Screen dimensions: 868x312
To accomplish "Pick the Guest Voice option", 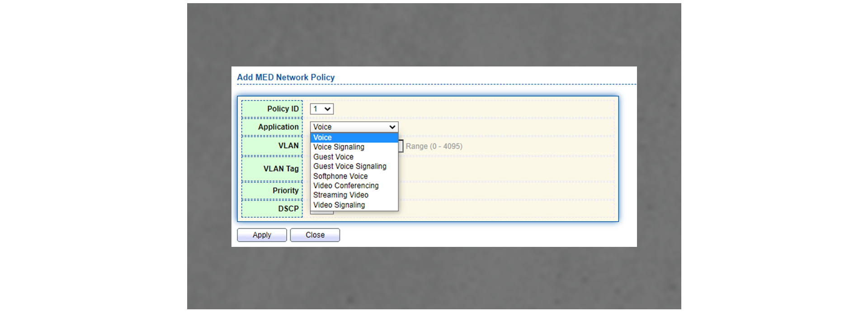I will pyautogui.click(x=333, y=157).
